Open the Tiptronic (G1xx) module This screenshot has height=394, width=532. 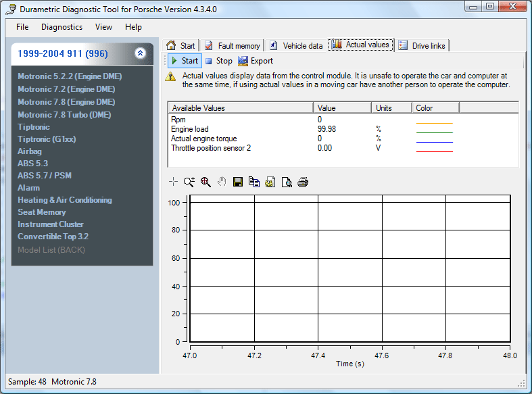[47, 139]
